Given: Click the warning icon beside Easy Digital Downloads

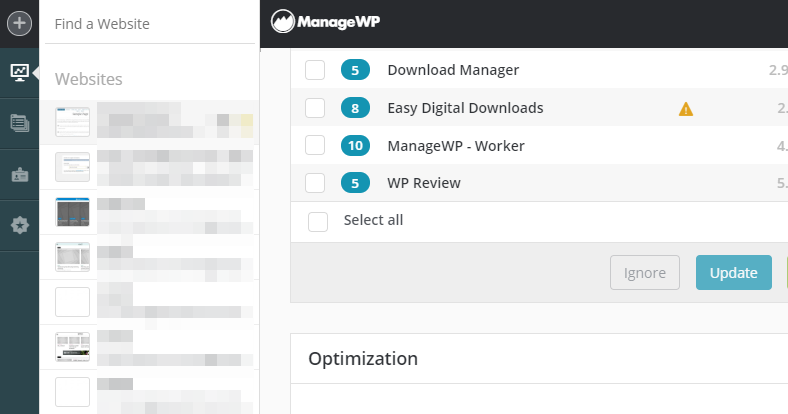Looking at the screenshot, I should click(x=685, y=109).
